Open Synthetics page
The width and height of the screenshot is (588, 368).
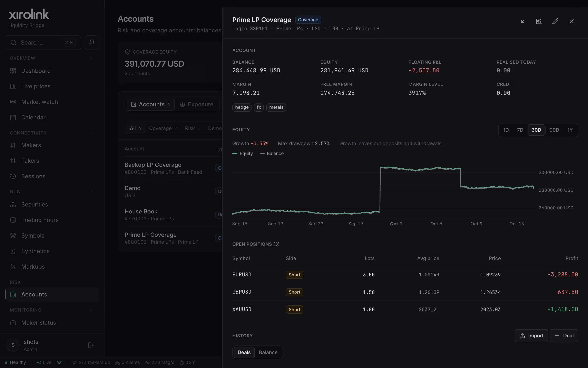(52, 251)
